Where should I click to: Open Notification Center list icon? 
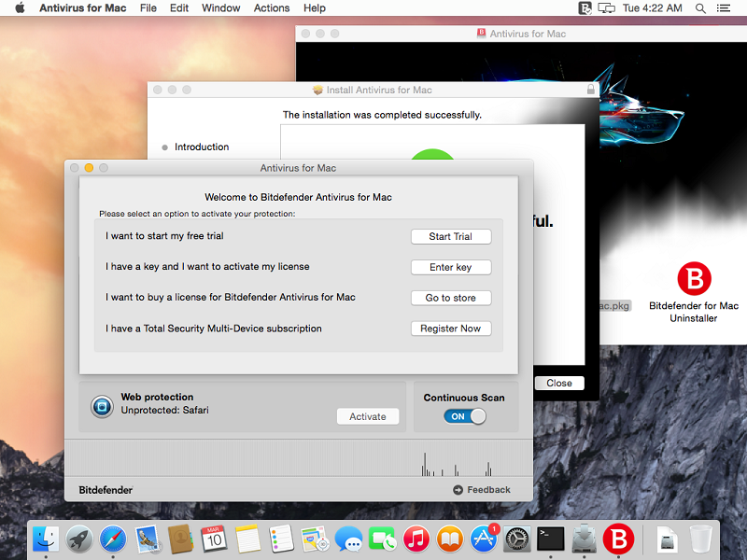(723, 8)
